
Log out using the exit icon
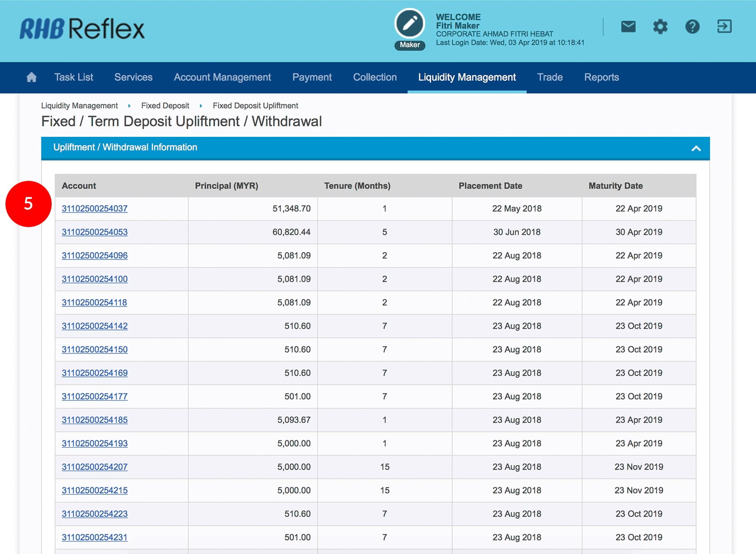(724, 26)
